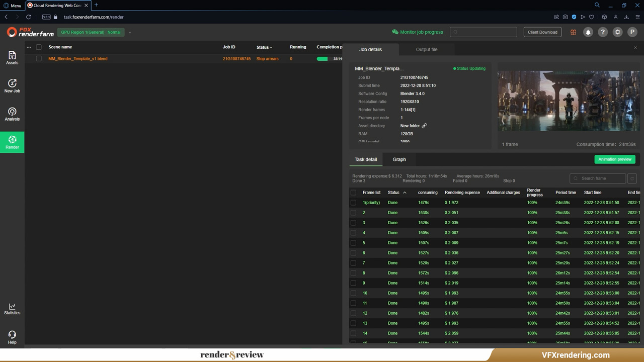Click the gift box icon

[573, 32]
